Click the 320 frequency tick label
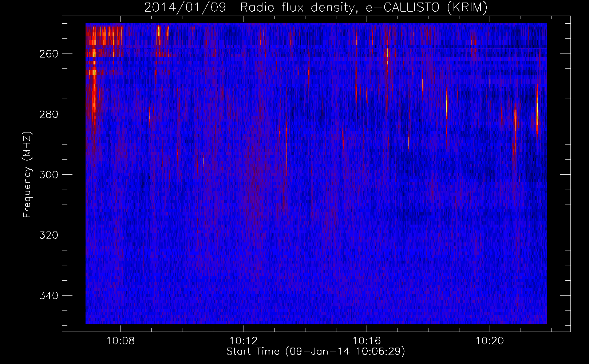 point(48,235)
